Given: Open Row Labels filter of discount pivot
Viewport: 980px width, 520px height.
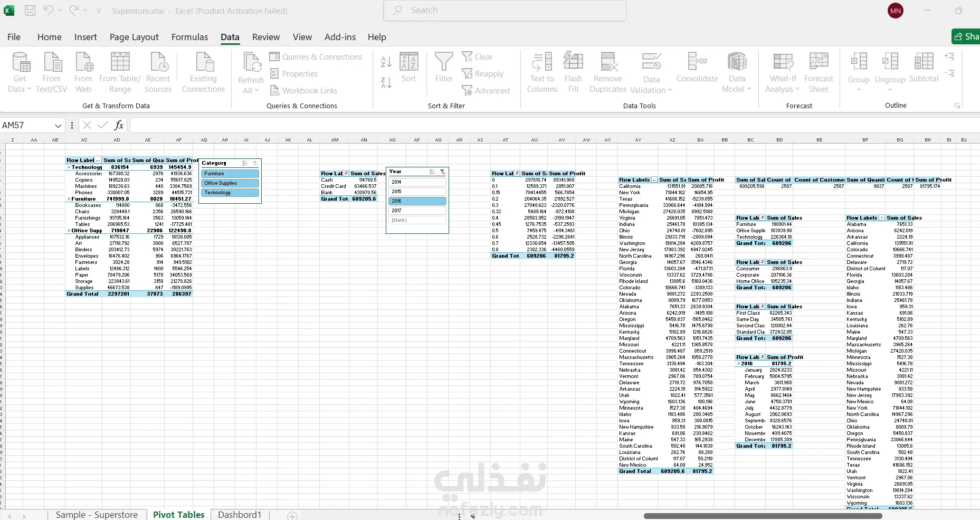Looking at the screenshot, I should pos(517,173).
